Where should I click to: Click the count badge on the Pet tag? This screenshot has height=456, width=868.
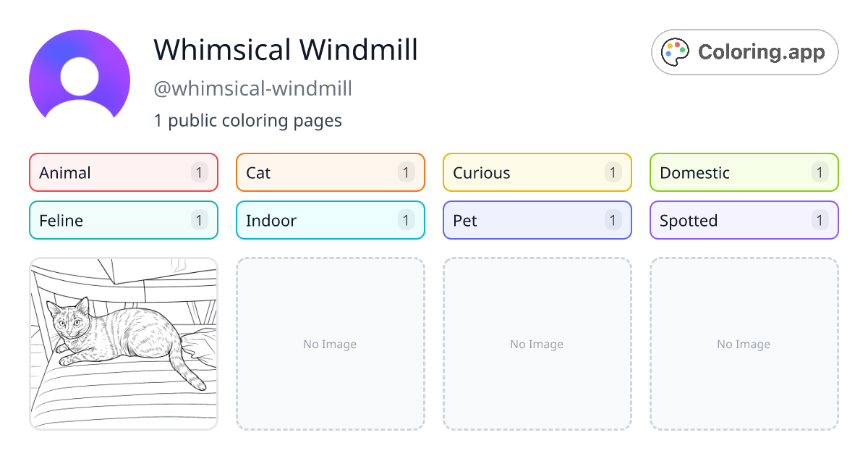pyautogui.click(x=613, y=220)
